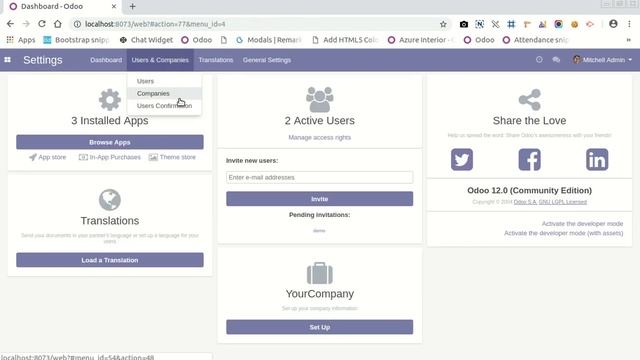Screen dimensions: 640x360
Task: Reload the page with the refresh icon
Action: (x=42, y=24)
